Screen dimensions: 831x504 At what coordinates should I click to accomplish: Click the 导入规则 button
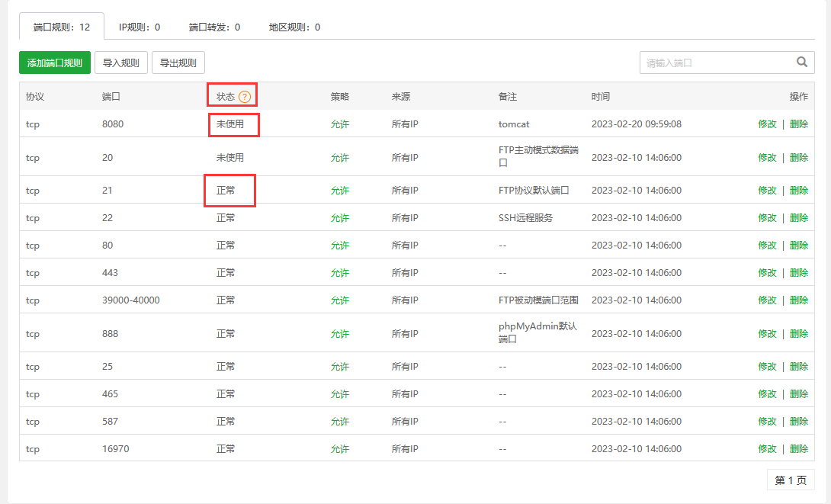pos(121,63)
